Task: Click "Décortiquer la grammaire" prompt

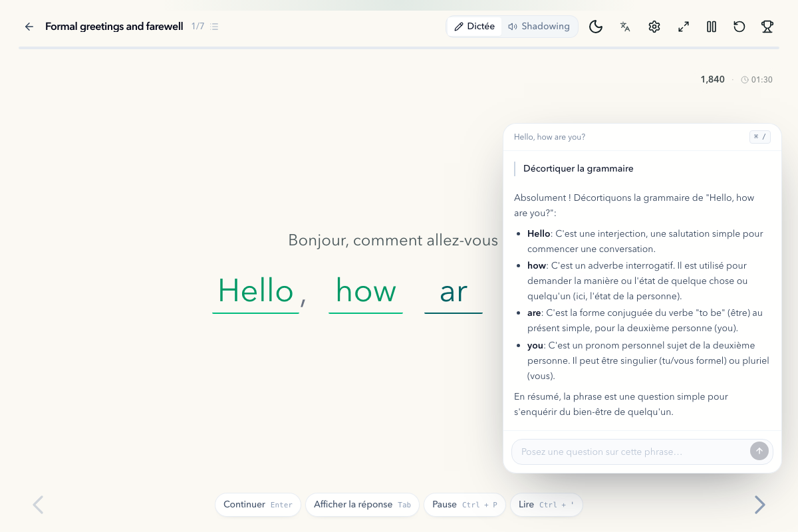Action: pos(578,168)
